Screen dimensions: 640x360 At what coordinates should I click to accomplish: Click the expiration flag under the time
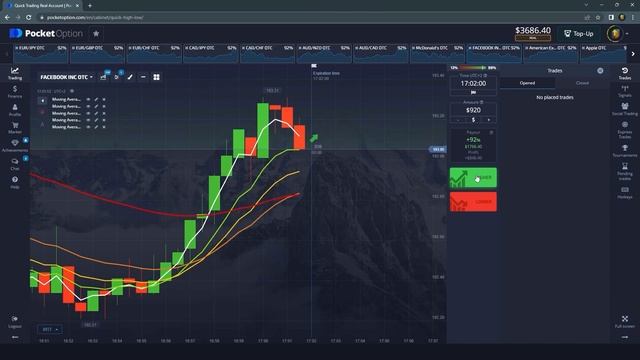pos(473,93)
